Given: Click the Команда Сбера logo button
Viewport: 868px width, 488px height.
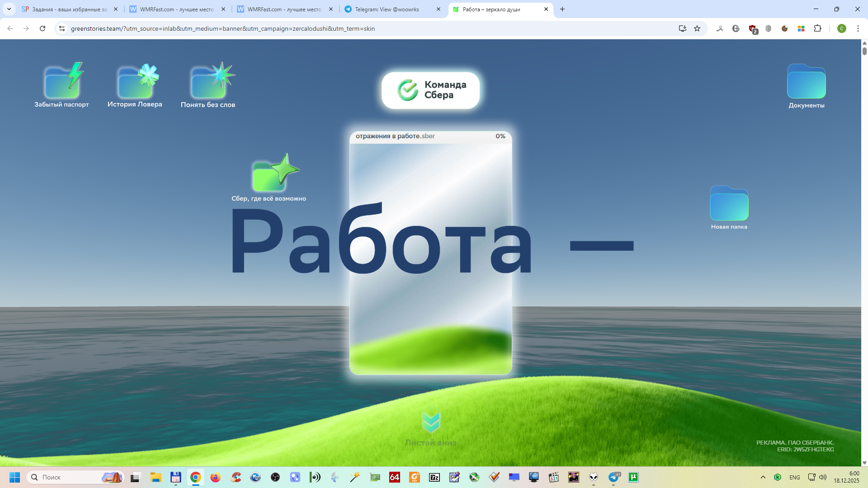Looking at the screenshot, I should (x=430, y=90).
